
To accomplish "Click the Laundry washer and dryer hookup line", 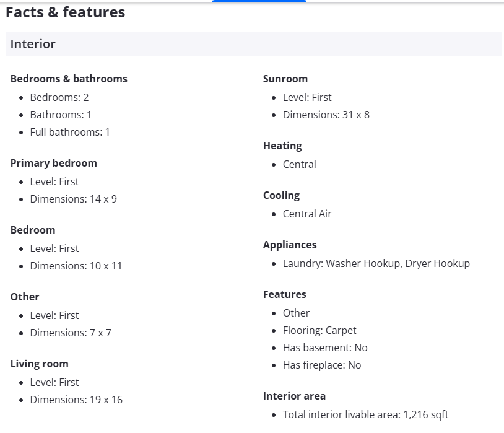I will [376, 263].
